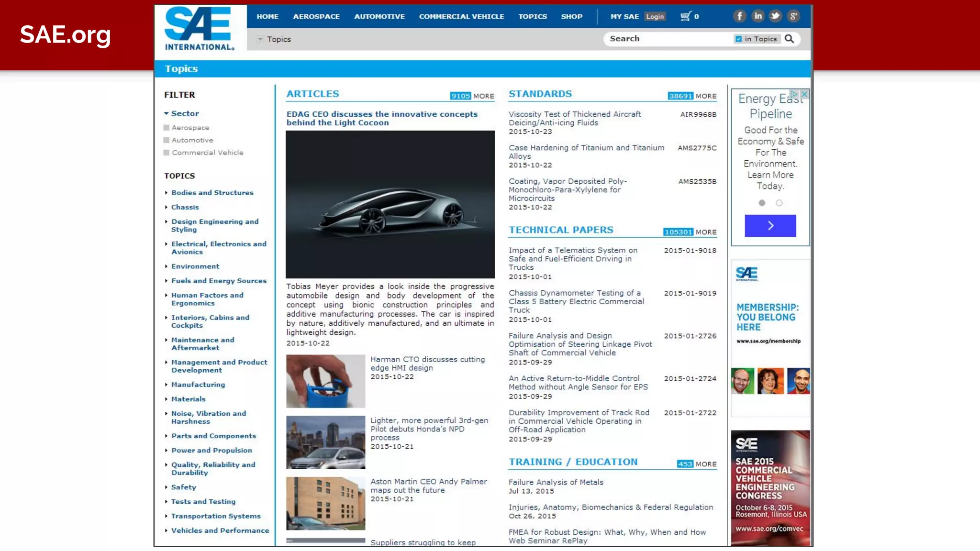Open the Topics breadcrumb dropdown arrow

click(x=260, y=39)
